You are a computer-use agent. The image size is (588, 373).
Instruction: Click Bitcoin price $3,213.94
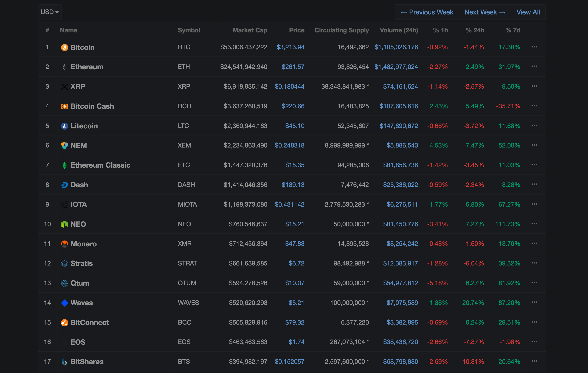tap(290, 47)
